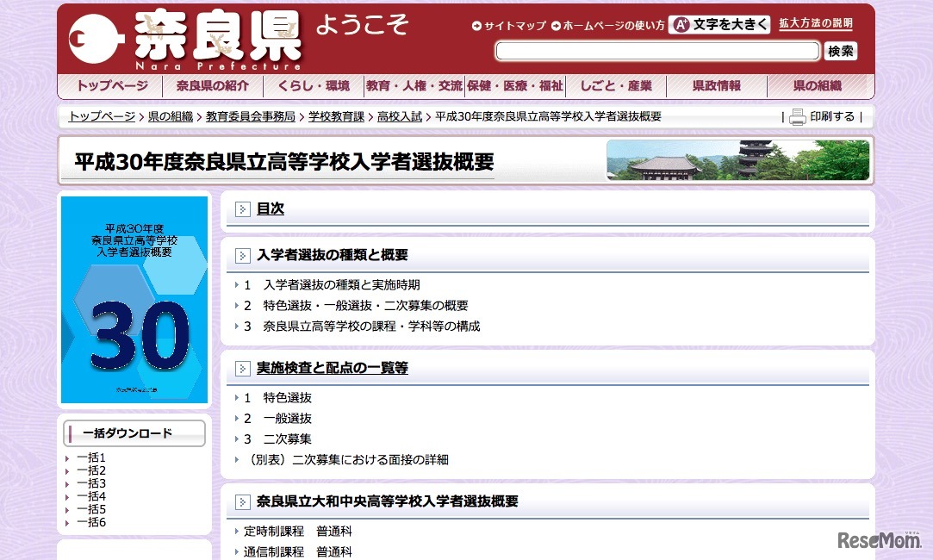Click the printer icon beside 印刷する

(798, 117)
